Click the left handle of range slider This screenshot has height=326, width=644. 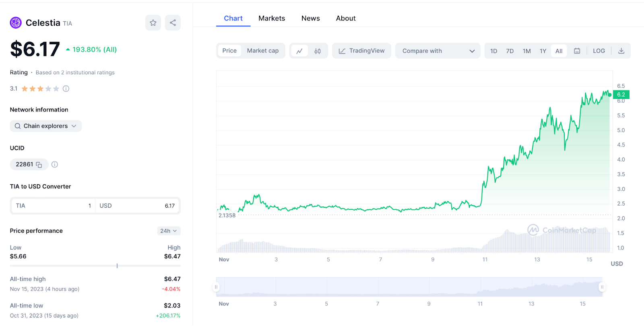[216, 287]
